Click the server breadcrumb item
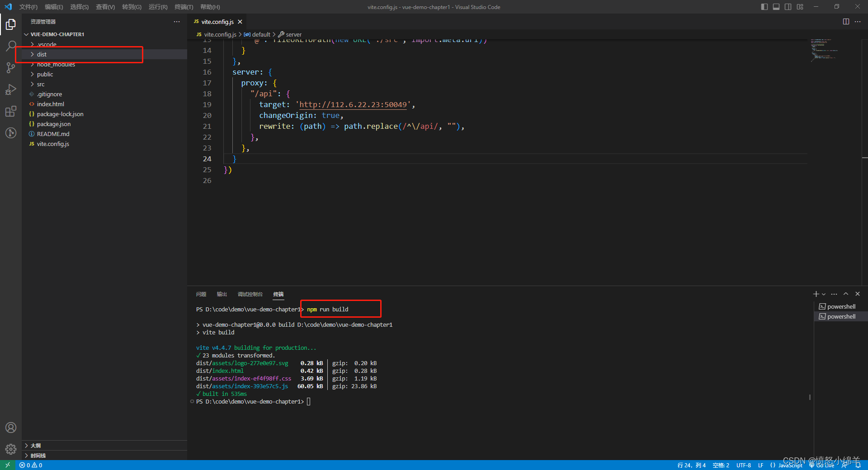 tap(290, 34)
